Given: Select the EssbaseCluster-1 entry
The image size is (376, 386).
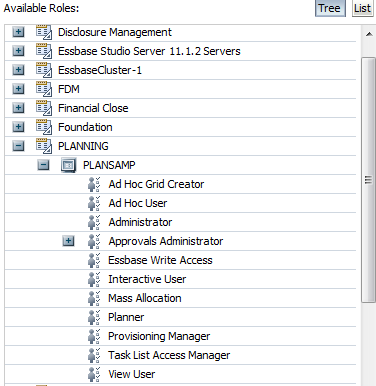Looking at the screenshot, I should tap(100, 70).
